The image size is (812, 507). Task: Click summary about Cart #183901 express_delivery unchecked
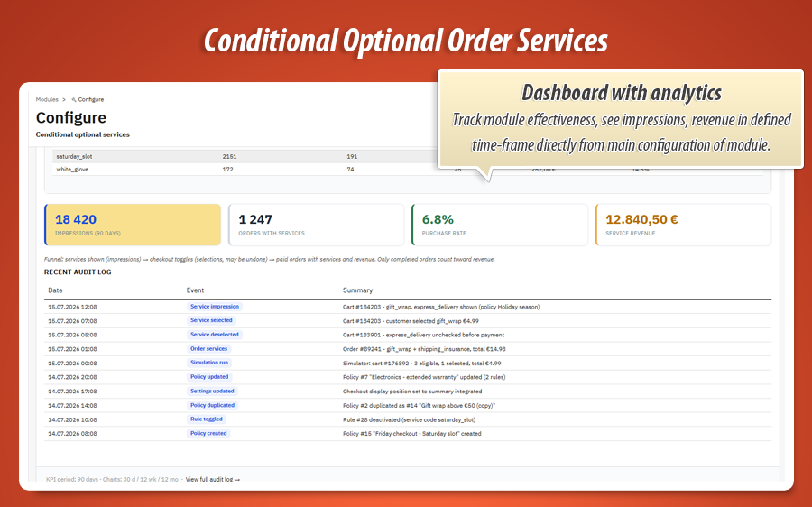click(423, 335)
